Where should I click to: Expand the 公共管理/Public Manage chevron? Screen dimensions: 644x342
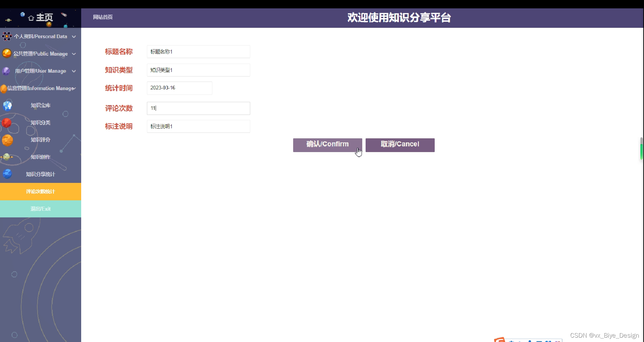(x=74, y=54)
